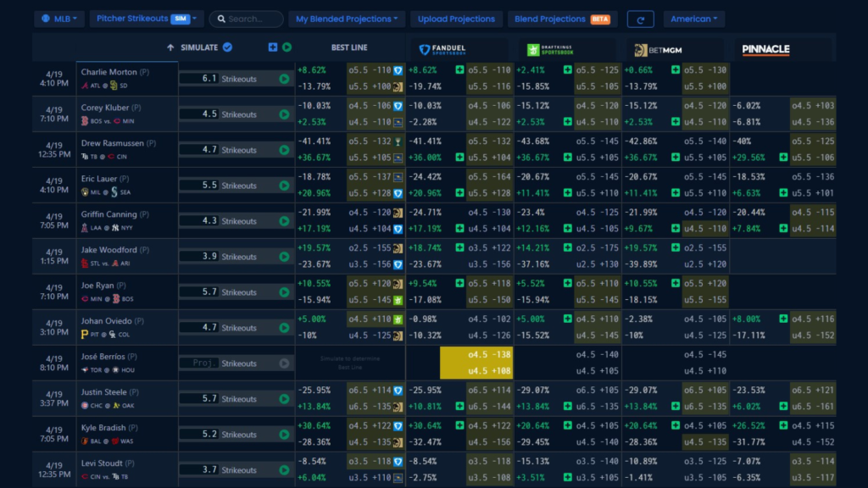Click Levi Stoudt Pinnacle u3.5 -117 odds

(813, 478)
